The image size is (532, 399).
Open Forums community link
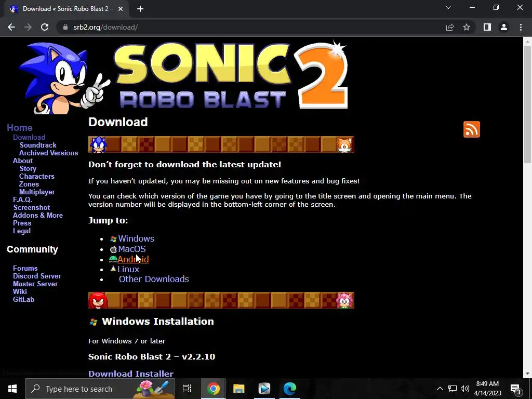25,268
